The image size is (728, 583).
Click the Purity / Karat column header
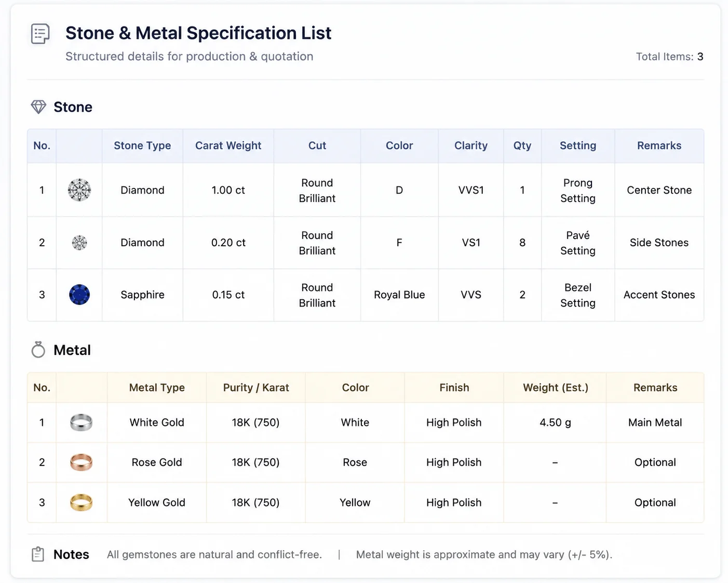coord(256,388)
